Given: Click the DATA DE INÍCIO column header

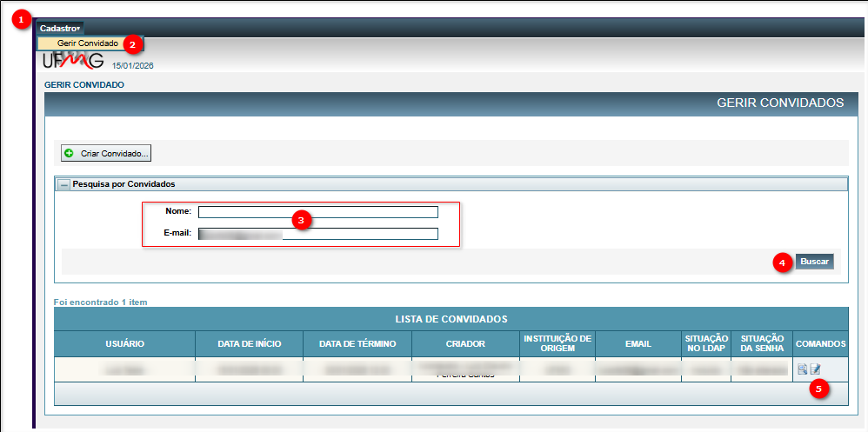Looking at the screenshot, I should pyautogui.click(x=249, y=344).
